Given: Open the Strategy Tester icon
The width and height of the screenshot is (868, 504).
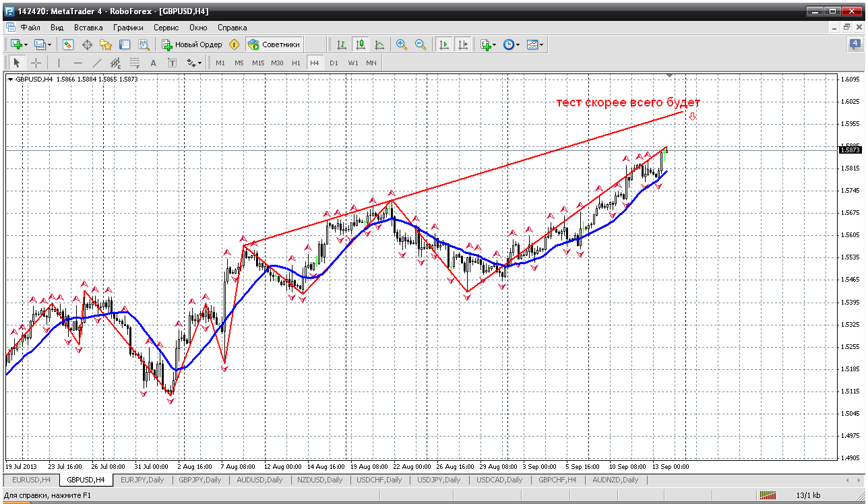Looking at the screenshot, I should pyautogui.click(x=144, y=44).
